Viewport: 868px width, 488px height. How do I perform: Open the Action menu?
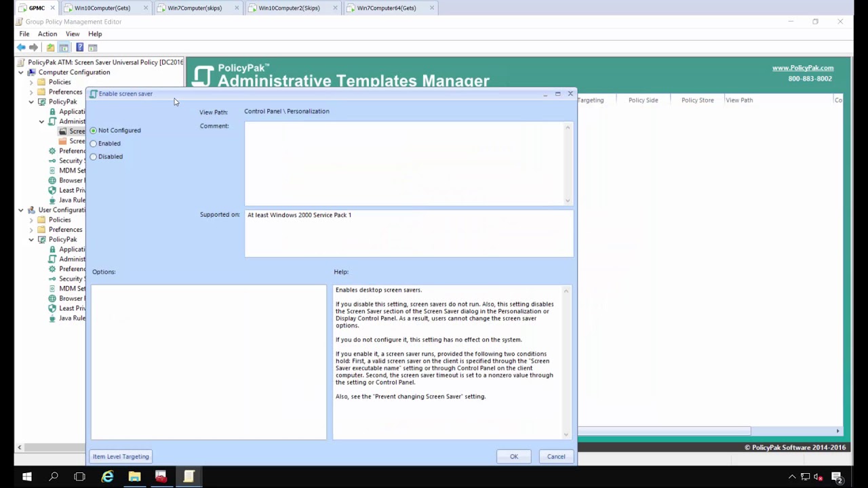47,34
